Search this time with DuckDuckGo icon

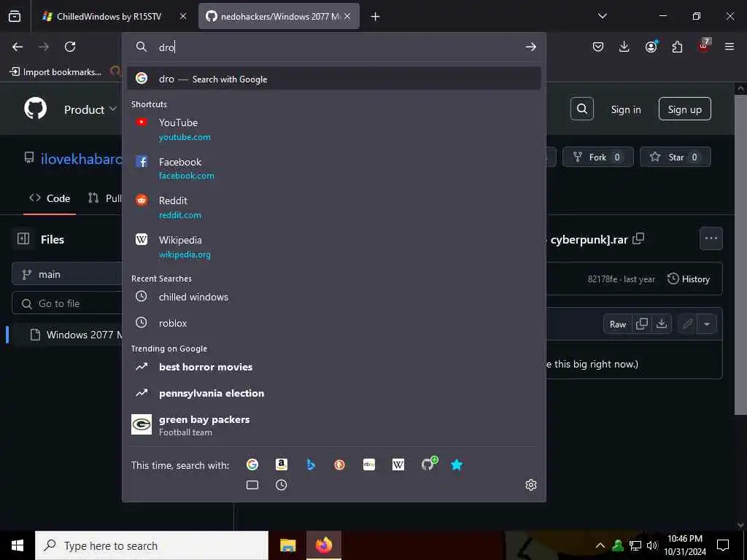coord(340,464)
